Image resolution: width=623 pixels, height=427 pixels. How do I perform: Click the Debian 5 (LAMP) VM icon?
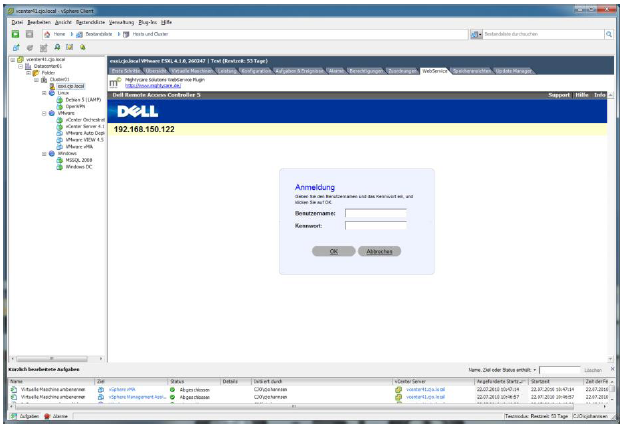click(x=60, y=100)
